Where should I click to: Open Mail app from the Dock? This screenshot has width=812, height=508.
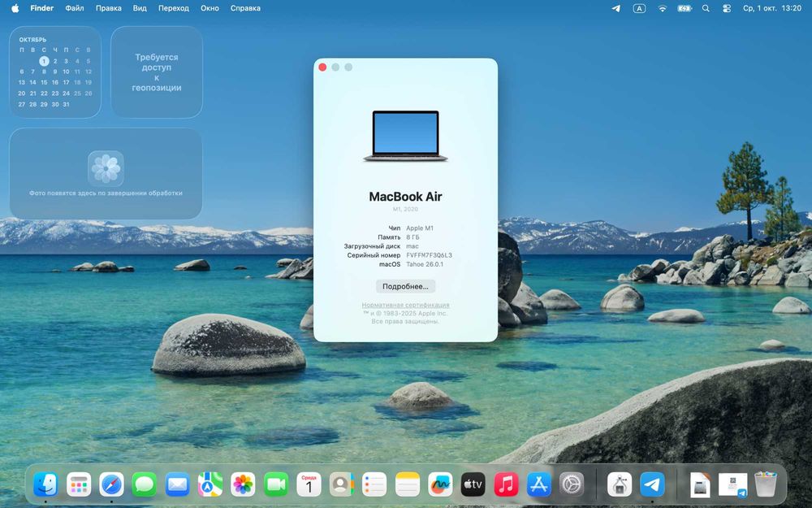pos(177,484)
